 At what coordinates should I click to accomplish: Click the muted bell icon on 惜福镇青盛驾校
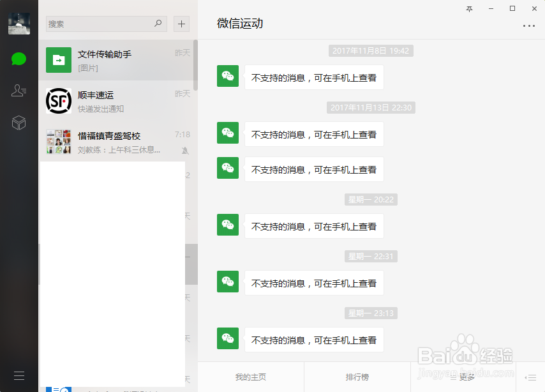coord(185,151)
